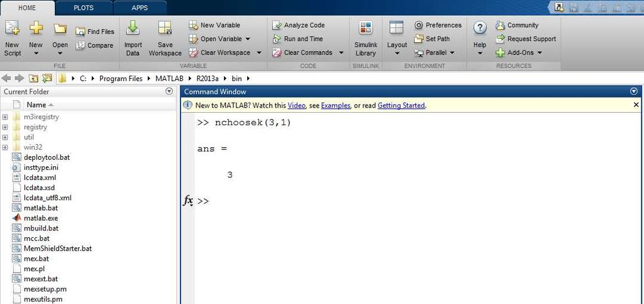Select lcdata.xml file
Viewport: 644px width, 304px height.
(40, 177)
